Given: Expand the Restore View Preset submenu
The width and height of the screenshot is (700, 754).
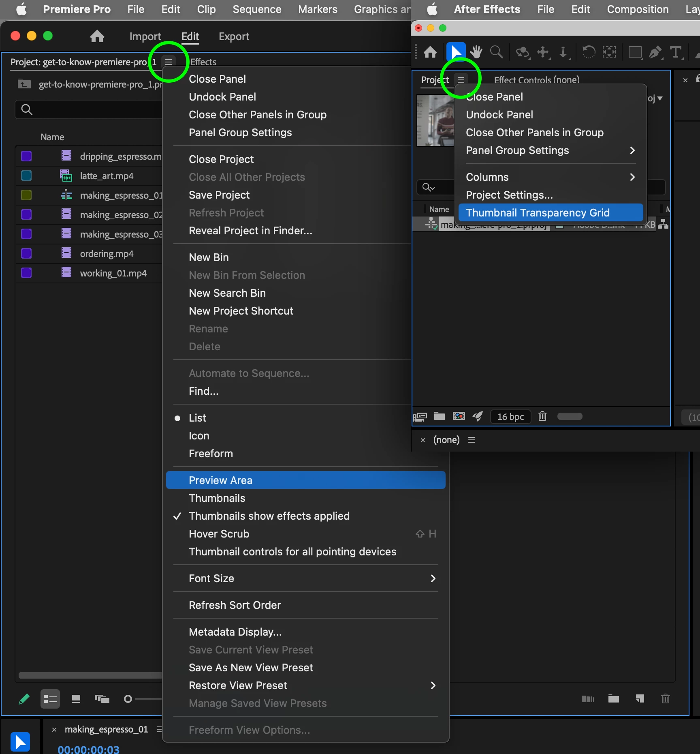Looking at the screenshot, I should [x=306, y=685].
